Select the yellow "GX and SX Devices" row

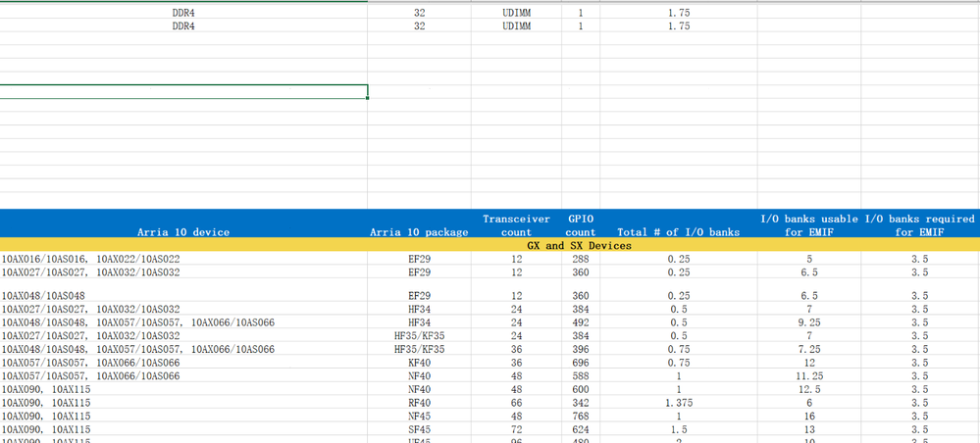490,246
